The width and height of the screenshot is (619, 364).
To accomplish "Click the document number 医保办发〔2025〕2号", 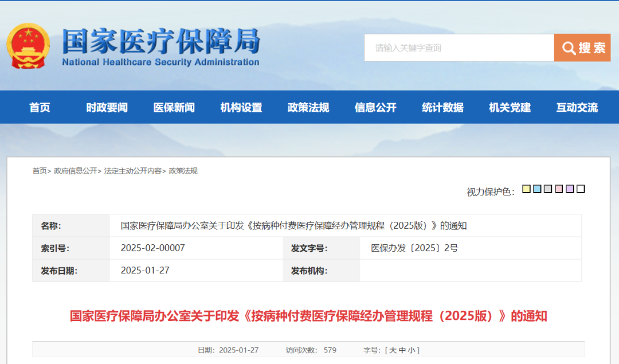I will [x=414, y=248].
